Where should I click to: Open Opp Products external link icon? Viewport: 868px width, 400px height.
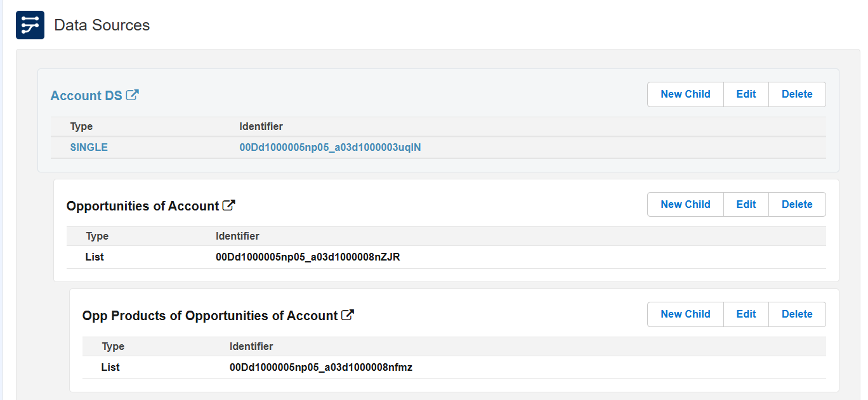point(347,314)
